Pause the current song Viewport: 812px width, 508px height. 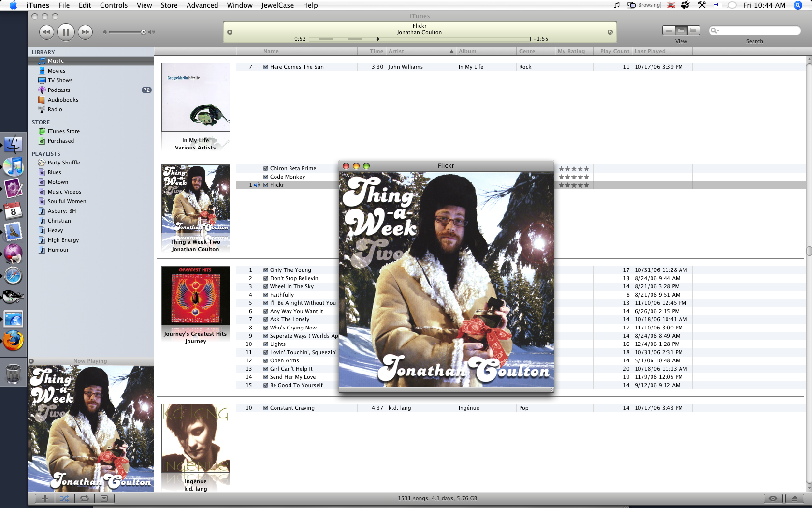66,32
